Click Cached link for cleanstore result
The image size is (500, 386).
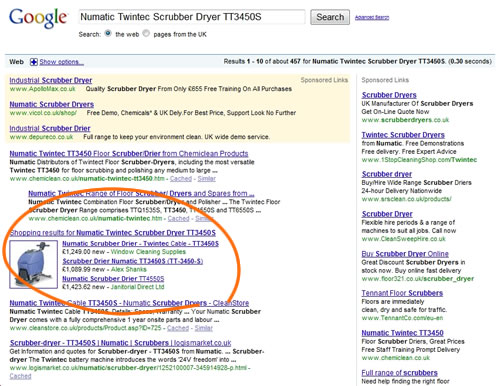178,328
